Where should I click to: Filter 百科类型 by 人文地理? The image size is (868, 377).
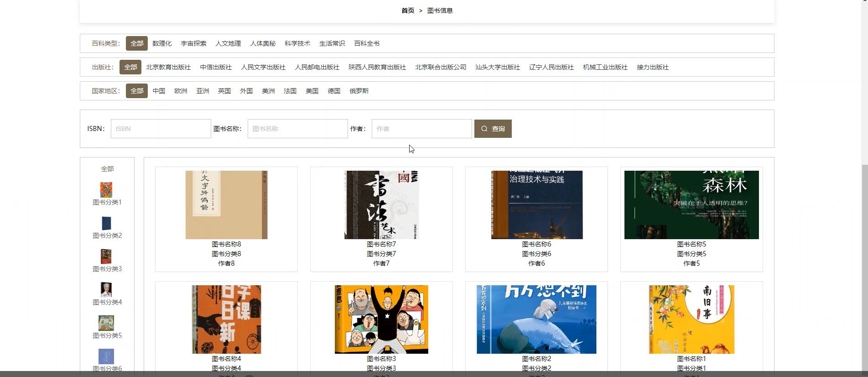pyautogui.click(x=228, y=43)
